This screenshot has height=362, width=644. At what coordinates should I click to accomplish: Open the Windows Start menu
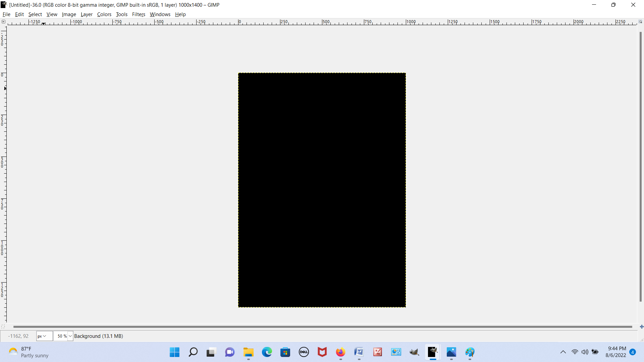point(174,352)
